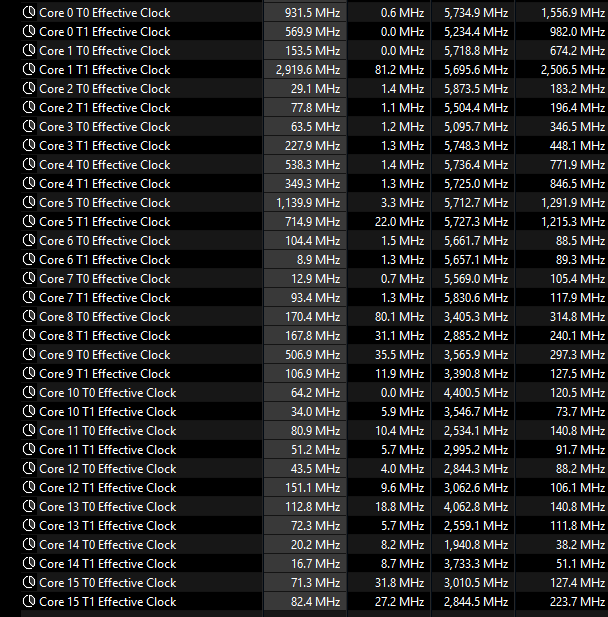Select the 8.9 MHz current value
Viewport: 608px width, 617px height.
click(319, 259)
